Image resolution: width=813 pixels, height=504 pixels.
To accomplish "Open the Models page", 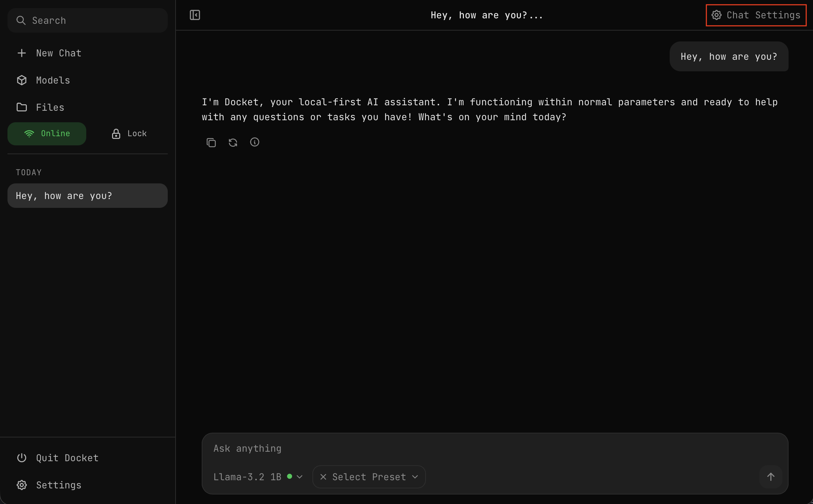I will point(53,80).
